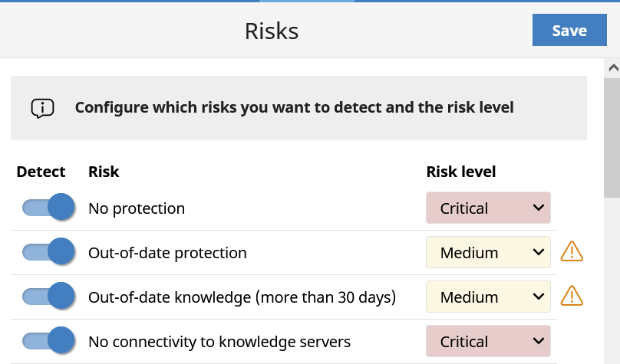Click the vertical scrollbar thumb

tap(612, 137)
